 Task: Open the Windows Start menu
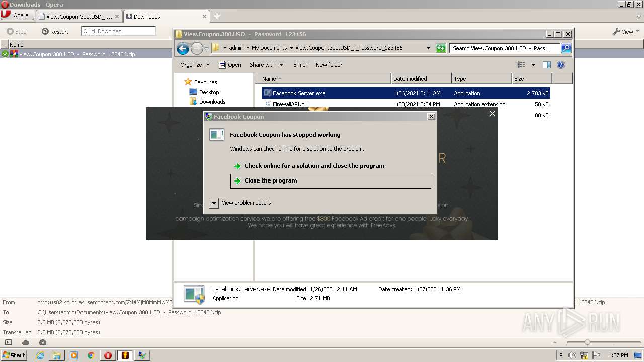(14, 355)
